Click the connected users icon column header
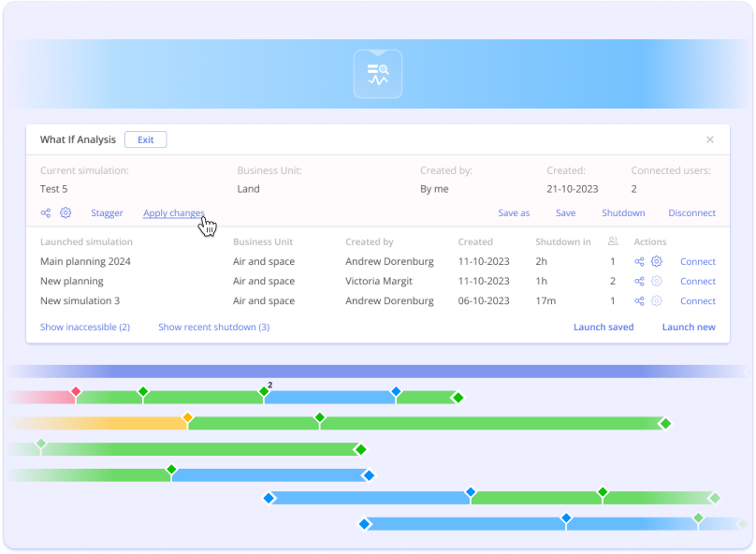The height and width of the screenshot is (554, 756). click(x=613, y=241)
